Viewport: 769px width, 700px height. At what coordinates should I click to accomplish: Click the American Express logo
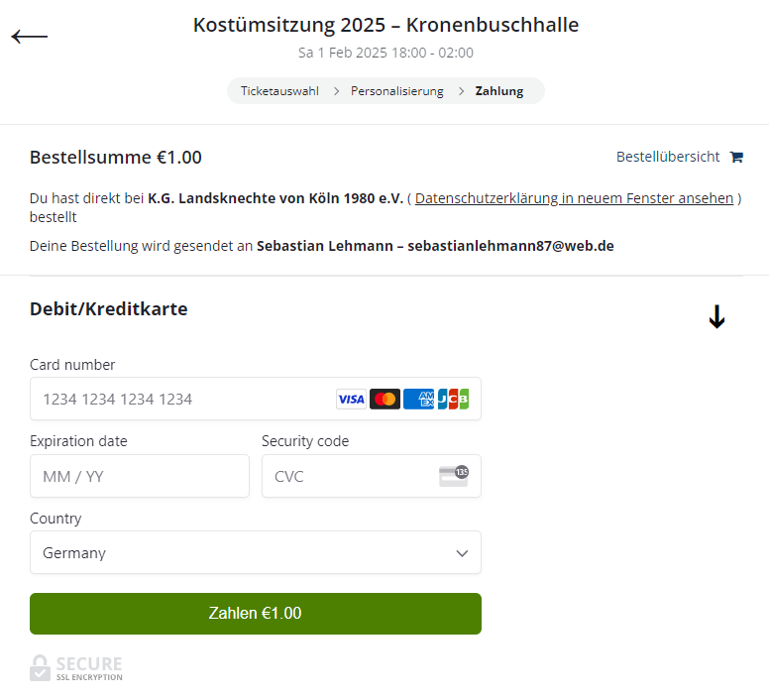(x=418, y=399)
